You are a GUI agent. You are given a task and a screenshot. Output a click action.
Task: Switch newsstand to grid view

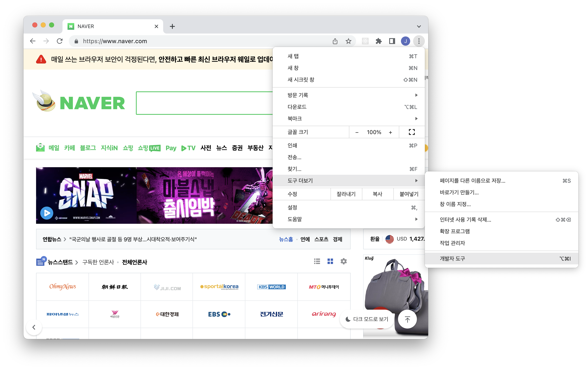[x=330, y=261]
